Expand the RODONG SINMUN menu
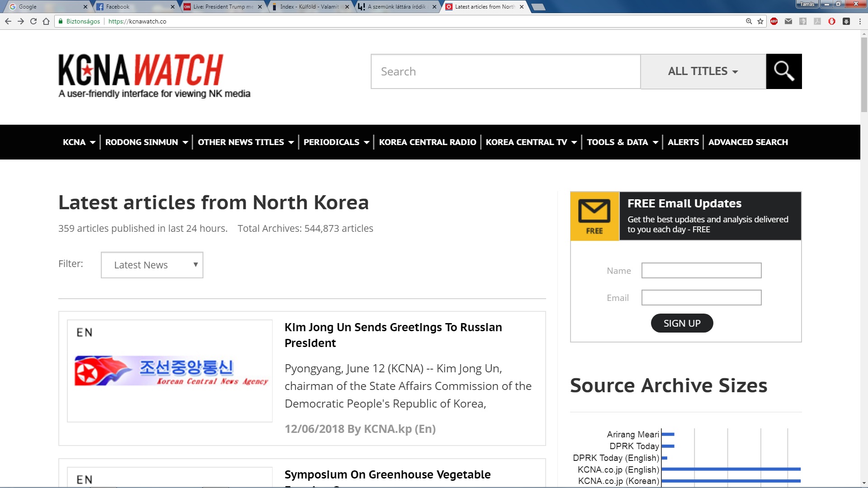Image resolution: width=868 pixels, height=488 pixels. click(x=146, y=142)
